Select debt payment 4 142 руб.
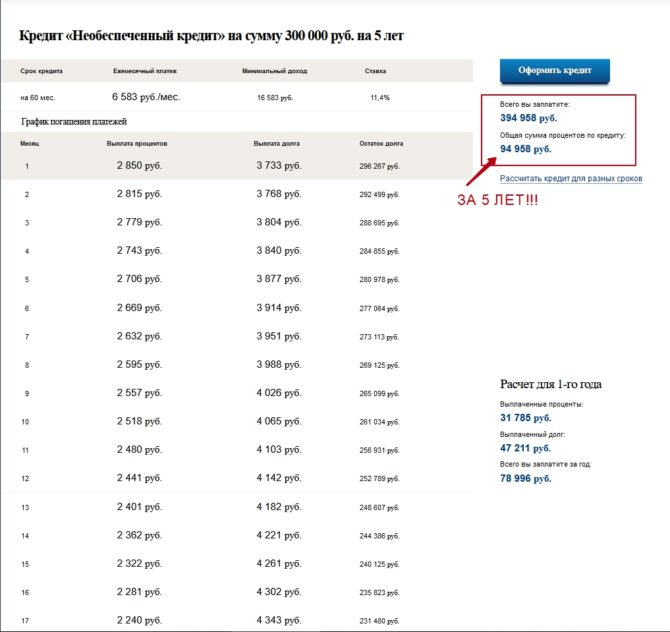This screenshot has height=632, width=670. [279, 478]
